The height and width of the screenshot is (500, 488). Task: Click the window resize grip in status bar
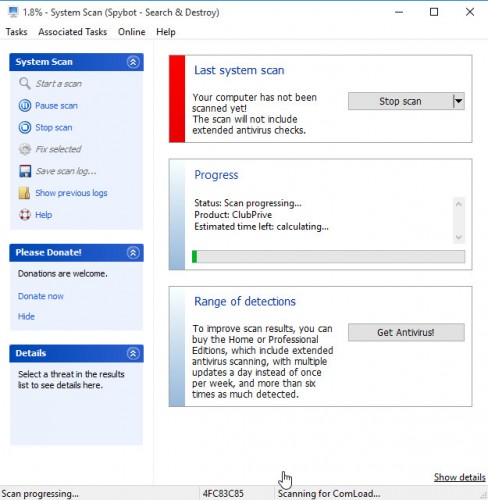click(x=484, y=496)
